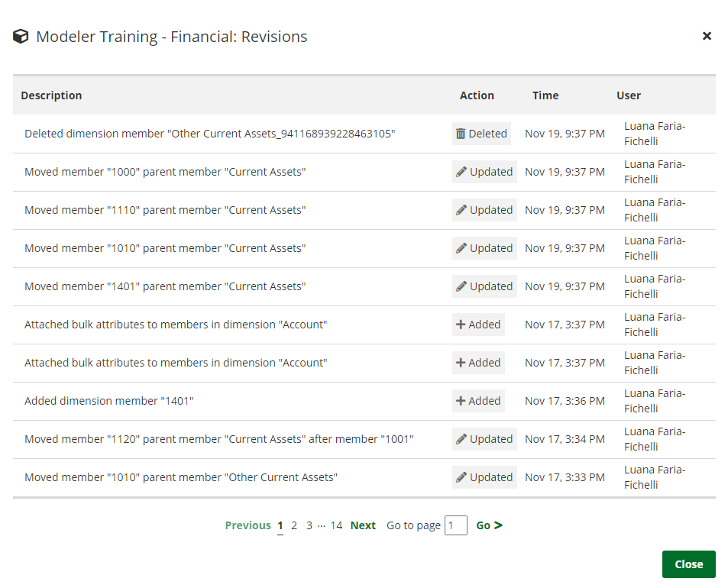Open the Next page of revisions
The width and height of the screenshot is (728, 588).
click(363, 525)
